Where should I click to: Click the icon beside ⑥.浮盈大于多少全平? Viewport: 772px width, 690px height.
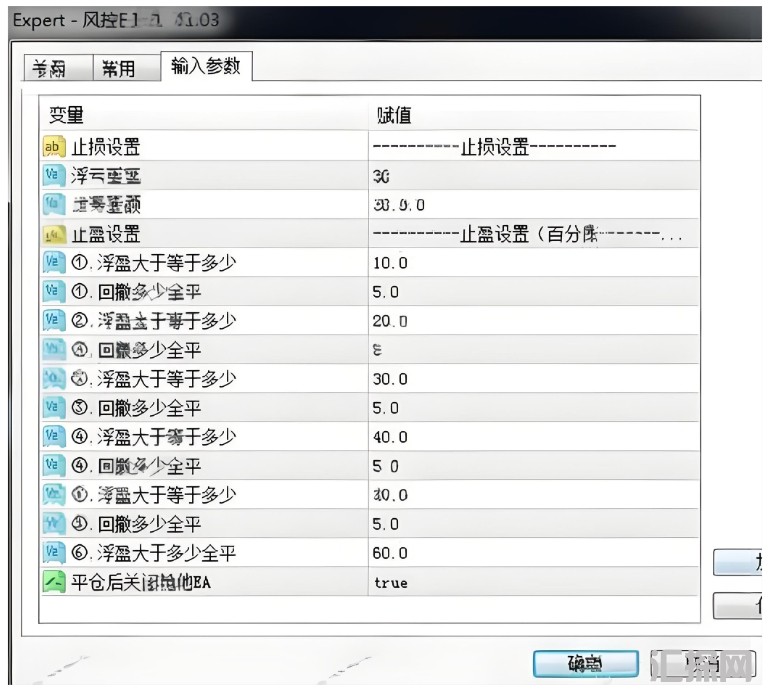pyautogui.click(x=53, y=553)
